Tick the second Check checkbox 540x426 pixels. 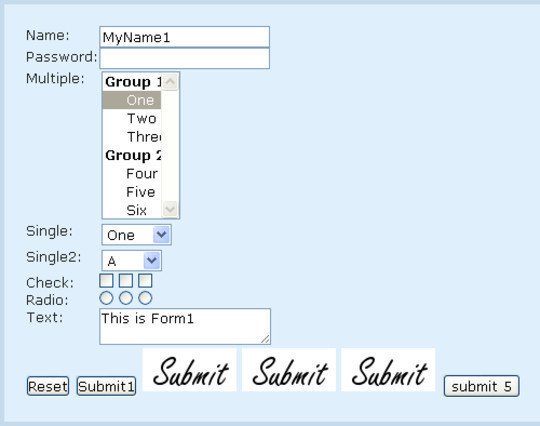(x=126, y=281)
